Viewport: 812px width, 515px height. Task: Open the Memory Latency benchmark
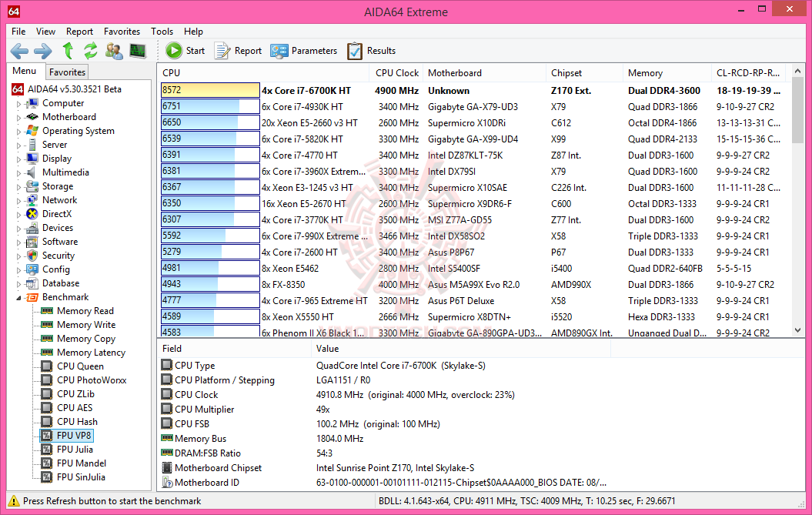pyautogui.click(x=91, y=353)
